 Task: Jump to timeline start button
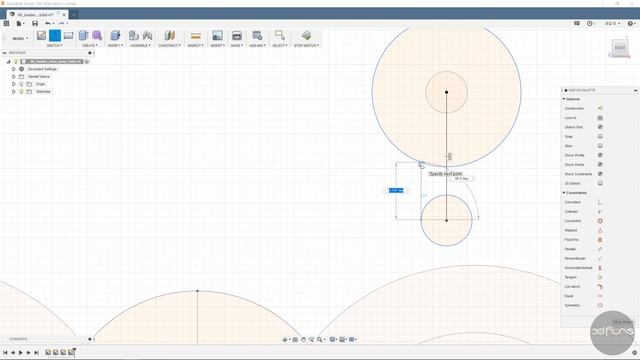tap(5, 353)
